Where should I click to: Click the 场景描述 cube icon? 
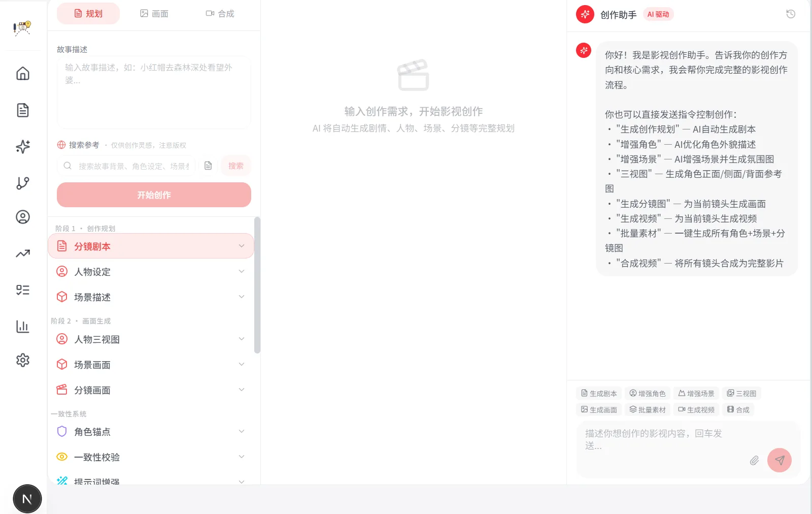62,297
